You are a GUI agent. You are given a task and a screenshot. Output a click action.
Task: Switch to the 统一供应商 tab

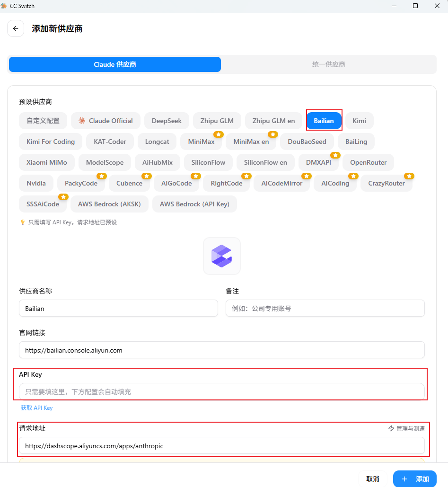(x=328, y=64)
